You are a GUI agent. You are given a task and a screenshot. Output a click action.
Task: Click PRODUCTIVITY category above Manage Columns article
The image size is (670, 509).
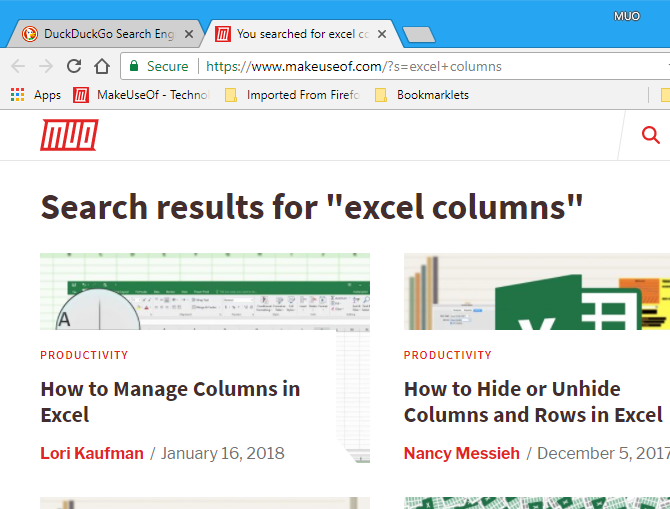click(84, 355)
